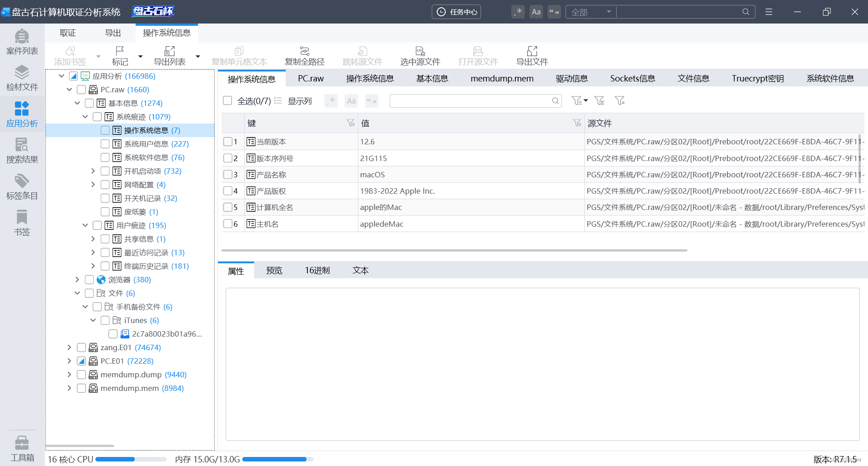This screenshot has width=868, height=466.
Task: Click into the top global search field
Action: pyautogui.click(x=678, y=12)
